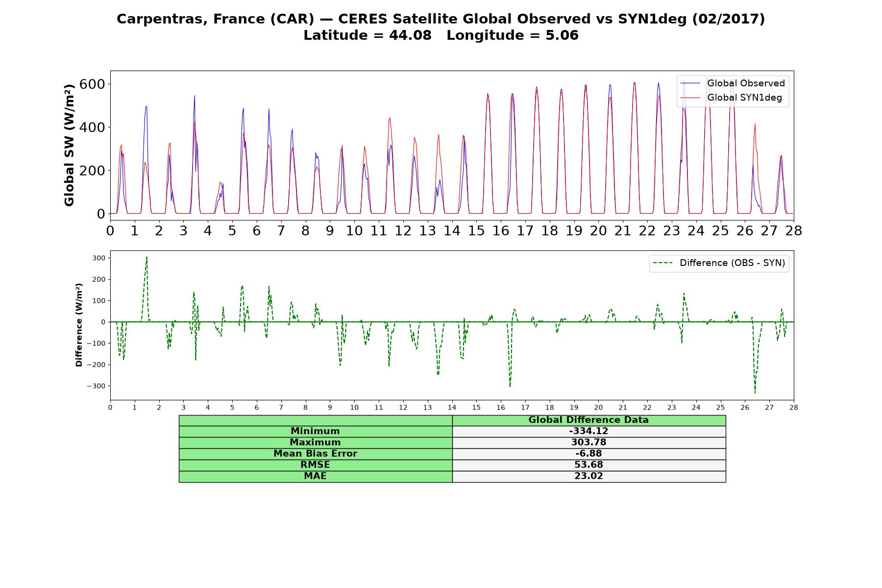Click the -300 tick on difference axis

96,386
